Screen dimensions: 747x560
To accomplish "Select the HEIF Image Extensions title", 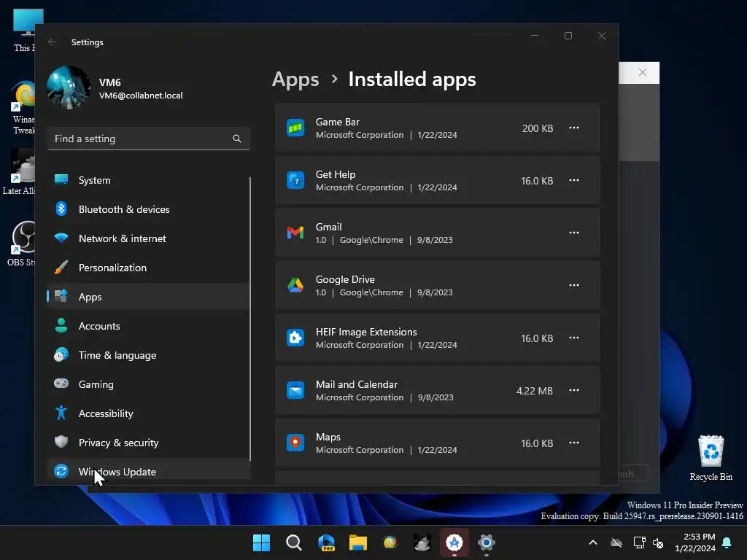I will pyautogui.click(x=366, y=332).
